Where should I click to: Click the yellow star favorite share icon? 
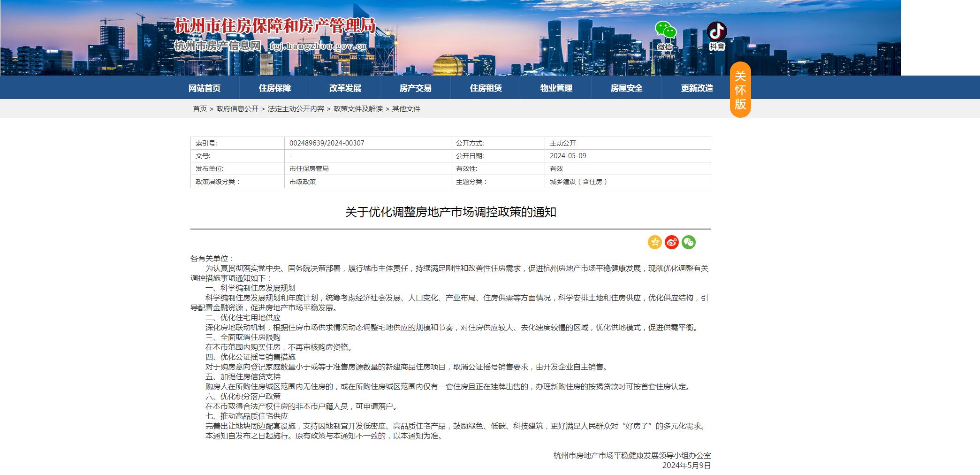[655, 242]
